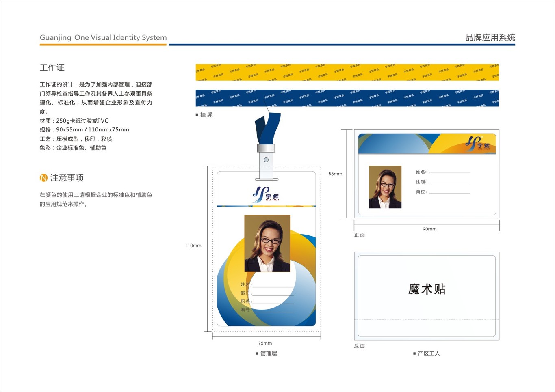Click the '55mm' dimension label

tap(335, 174)
